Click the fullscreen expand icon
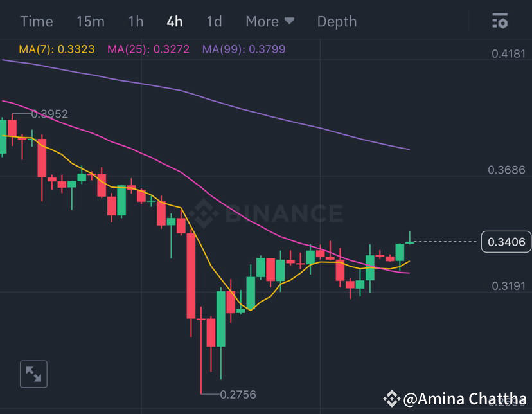 point(33,373)
